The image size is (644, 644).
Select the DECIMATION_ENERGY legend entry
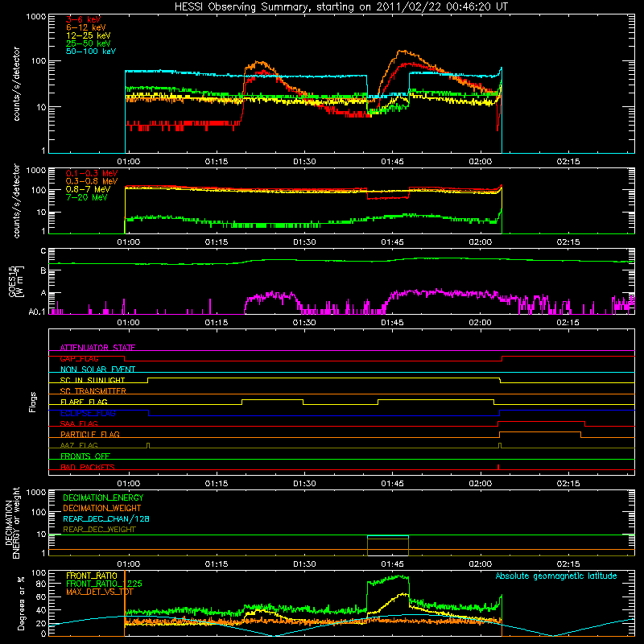(103, 497)
